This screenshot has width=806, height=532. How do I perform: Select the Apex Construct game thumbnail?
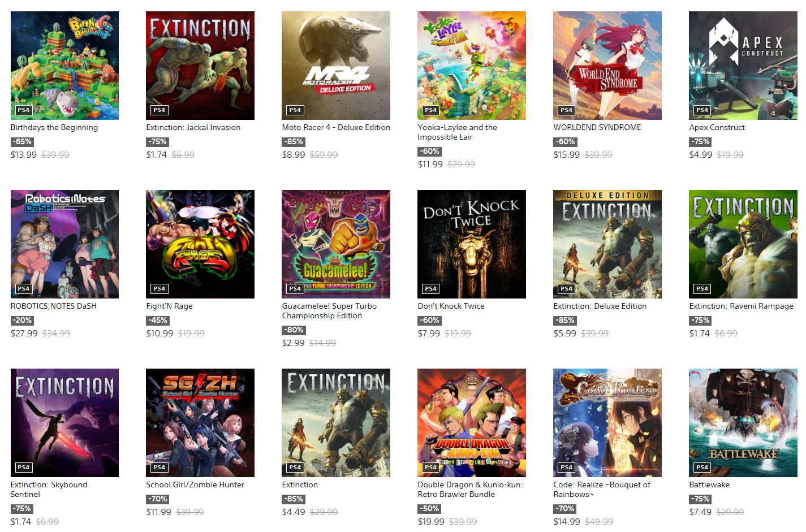pos(743,66)
